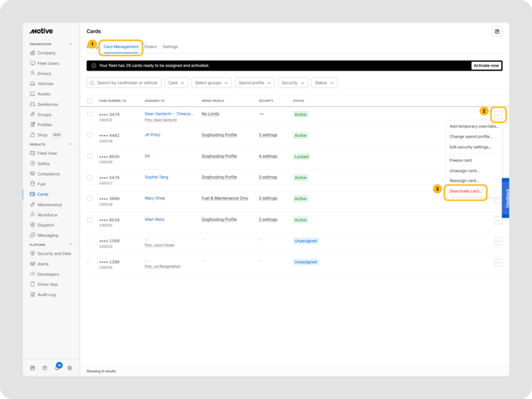Open Dispatch from the sidebar
This screenshot has height=399, width=532.
click(46, 225)
